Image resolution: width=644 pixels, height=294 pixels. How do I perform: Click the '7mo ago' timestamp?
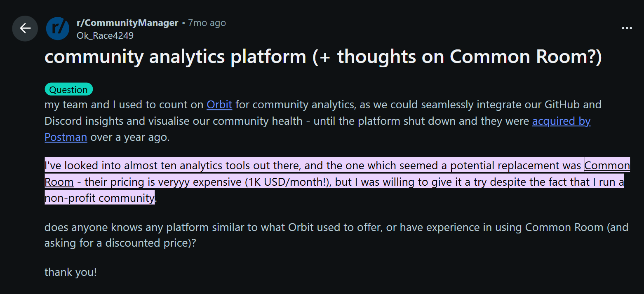point(207,23)
